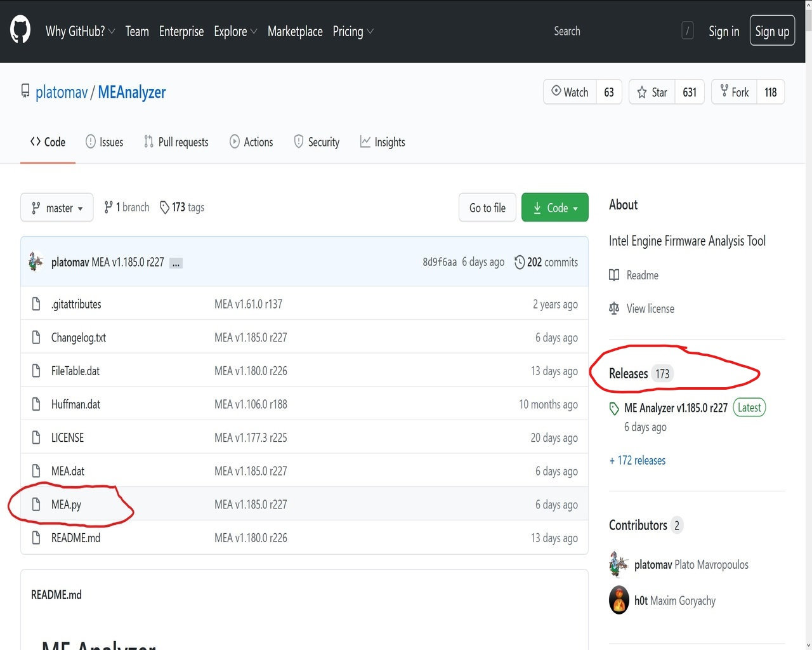The height and width of the screenshot is (650, 812).
Task: View the 173 tags link
Action: pos(182,207)
